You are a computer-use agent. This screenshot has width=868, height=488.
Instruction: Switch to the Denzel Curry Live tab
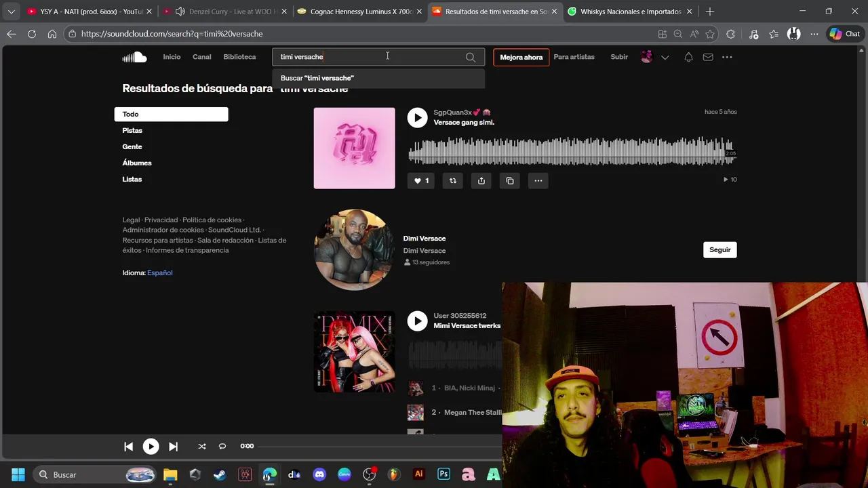(x=226, y=12)
